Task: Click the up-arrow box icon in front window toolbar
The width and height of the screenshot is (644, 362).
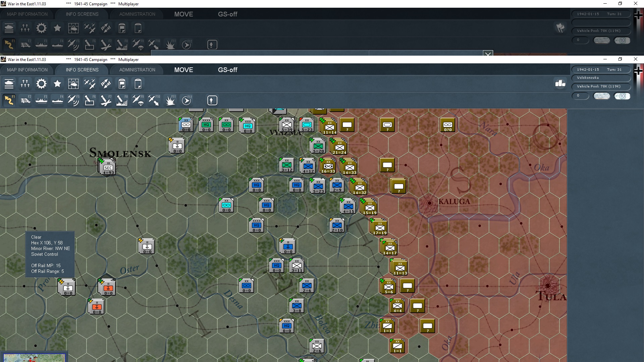Action: [x=212, y=100]
